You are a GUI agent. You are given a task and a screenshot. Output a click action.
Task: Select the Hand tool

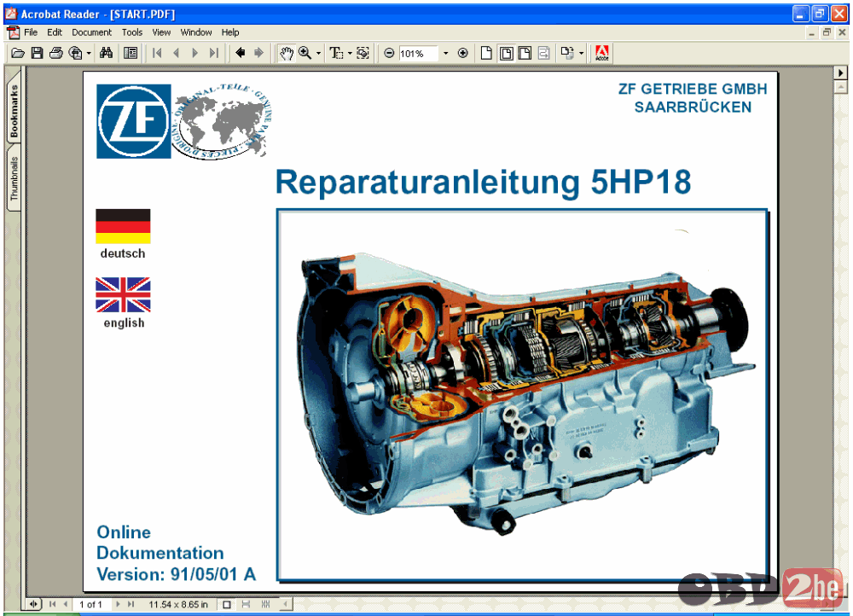click(286, 54)
